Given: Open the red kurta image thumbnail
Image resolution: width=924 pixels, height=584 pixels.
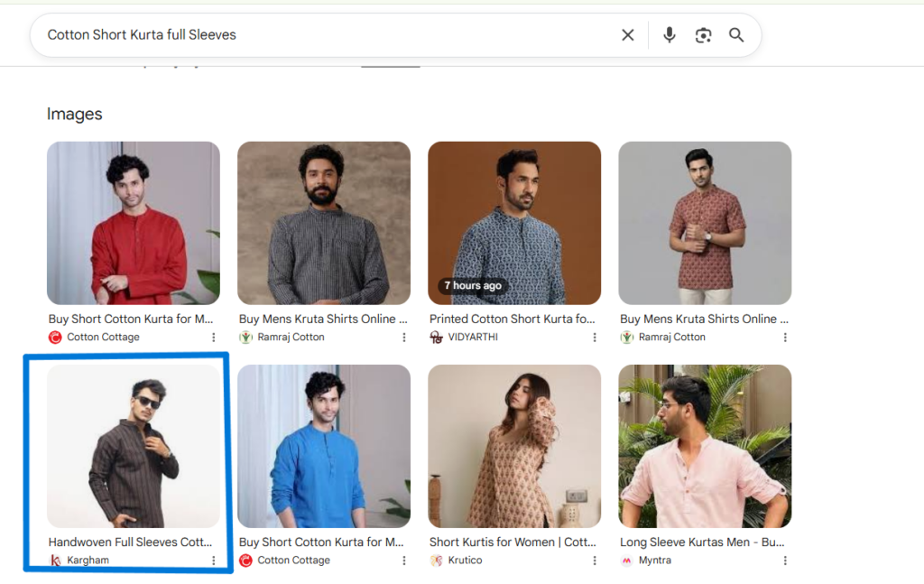Looking at the screenshot, I should 134,223.
